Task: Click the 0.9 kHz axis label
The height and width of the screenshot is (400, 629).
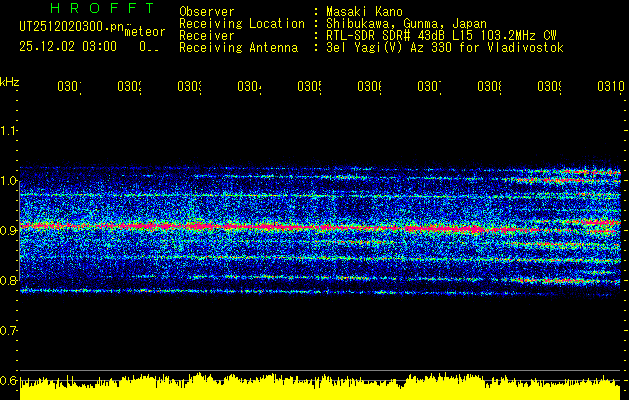Action: pyautogui.click(x=8, y=230)
